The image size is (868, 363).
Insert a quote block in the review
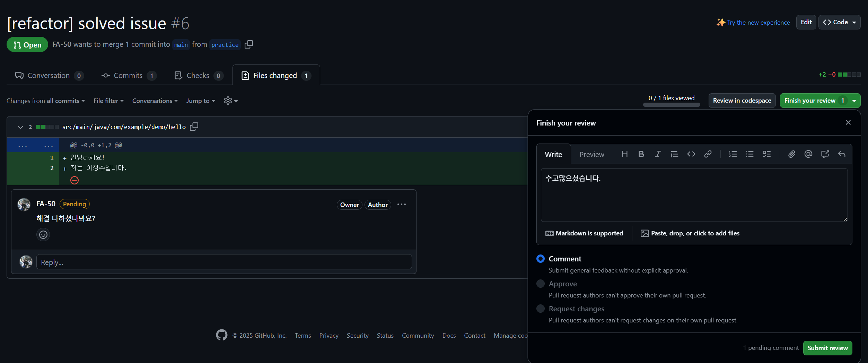[x=674, y=154]
